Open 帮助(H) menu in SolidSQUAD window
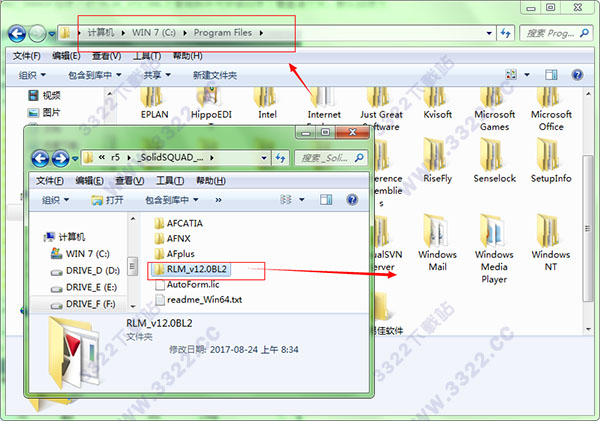Viewport: 600px width, 421px height. (x=210, y=181)
